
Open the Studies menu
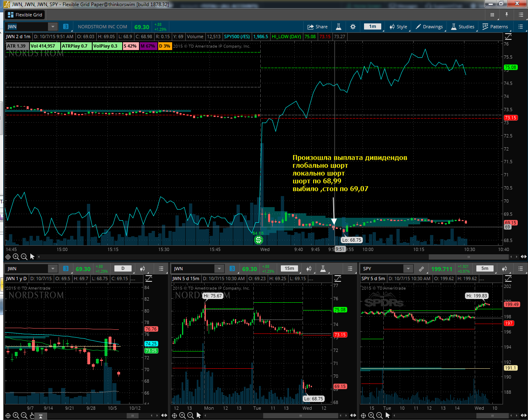tap(463, 27)
